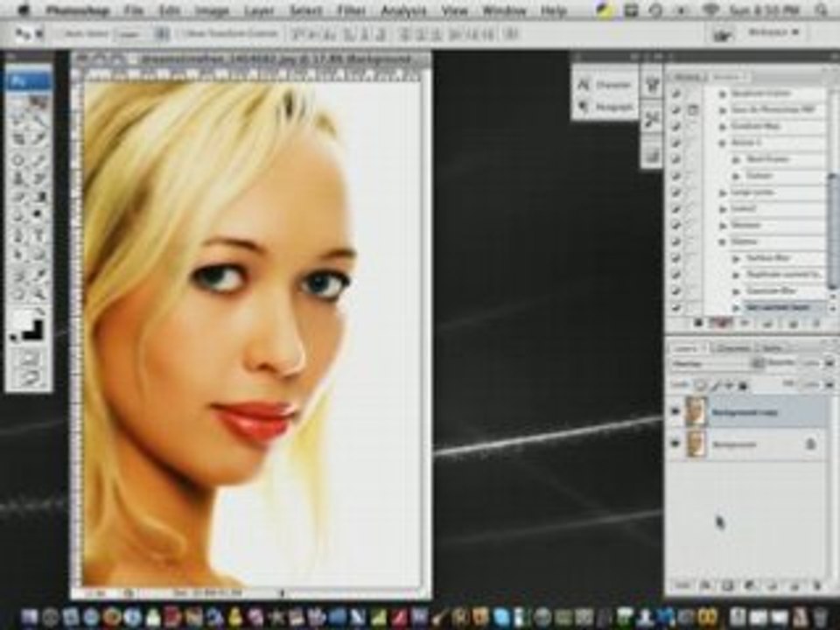Click the swap foreground and background colors arrow
The width and height of the screenshot is (840, 630).
(41, 311)
